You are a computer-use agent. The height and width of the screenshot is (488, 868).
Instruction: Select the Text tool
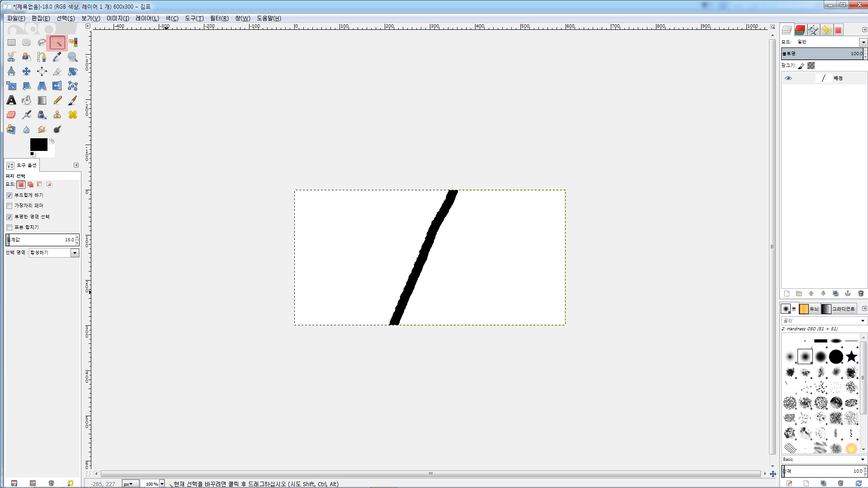click(x=11, y=100)
